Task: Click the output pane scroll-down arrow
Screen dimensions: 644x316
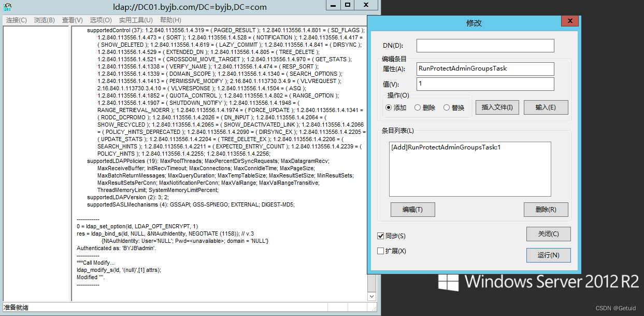Action: (371, 296)
